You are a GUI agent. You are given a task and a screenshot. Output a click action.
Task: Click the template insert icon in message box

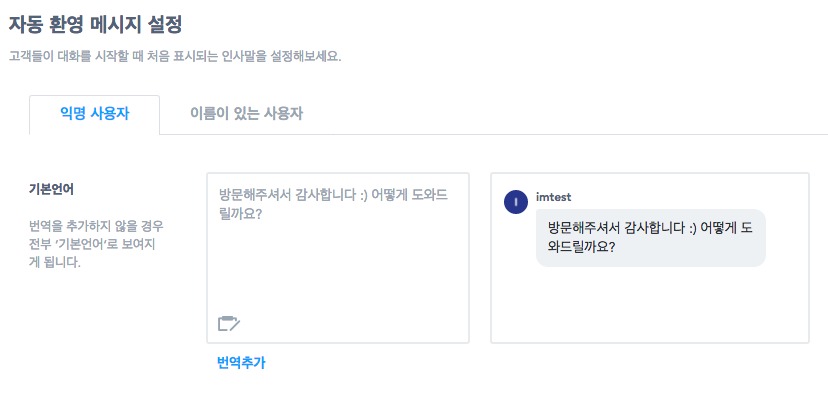tap(229, 323)
